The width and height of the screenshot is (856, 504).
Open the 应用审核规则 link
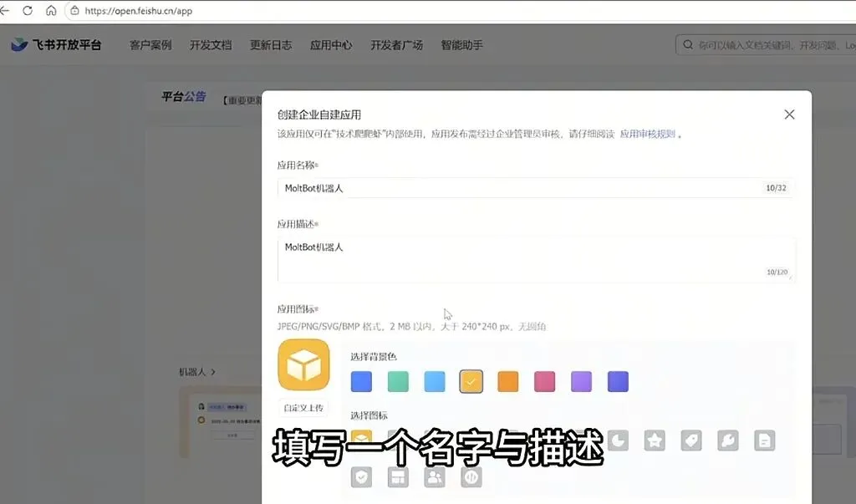(648, 134)
